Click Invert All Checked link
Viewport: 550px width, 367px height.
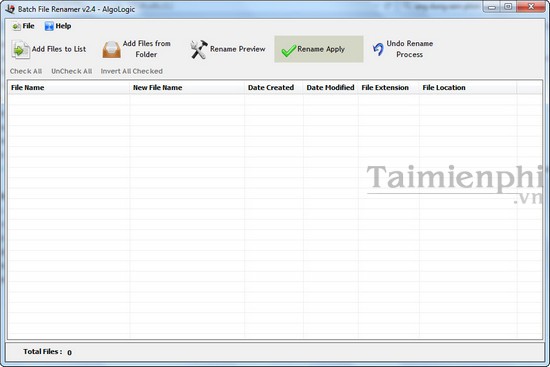tap(132, 71)
